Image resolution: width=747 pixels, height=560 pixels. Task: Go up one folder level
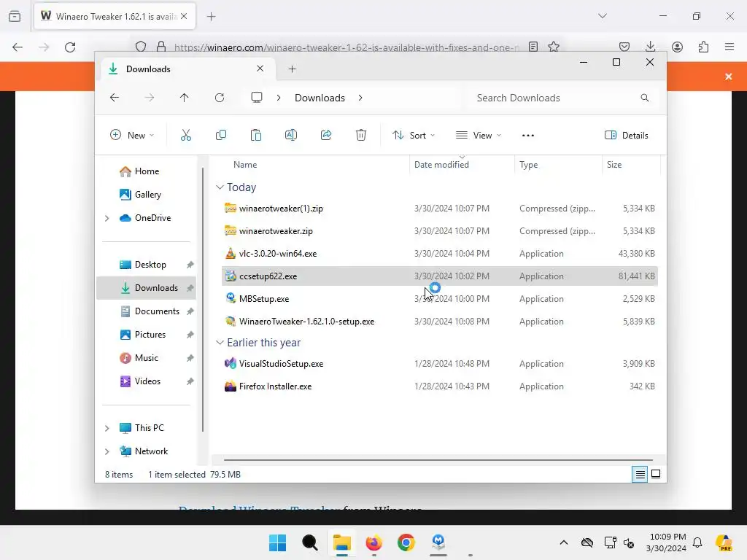pyautogui.click(x=185, y=98)
